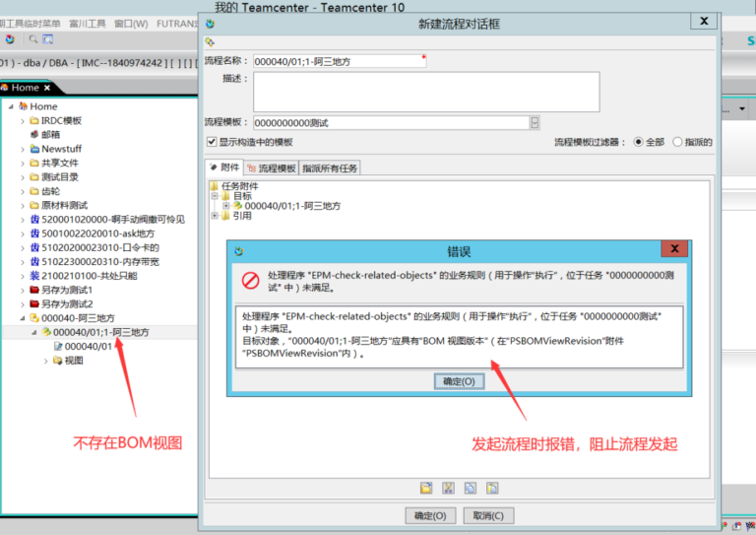Select 齿轮 folder in tree

50,191
